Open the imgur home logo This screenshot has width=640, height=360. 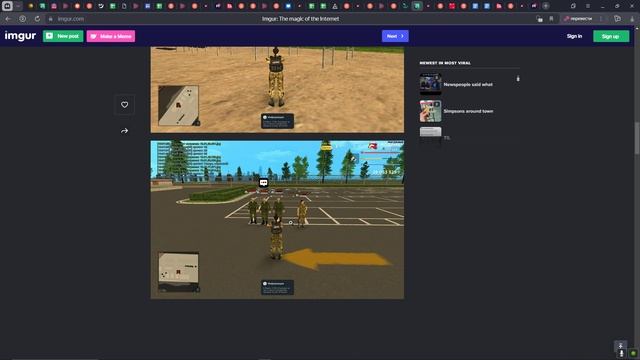20,36
